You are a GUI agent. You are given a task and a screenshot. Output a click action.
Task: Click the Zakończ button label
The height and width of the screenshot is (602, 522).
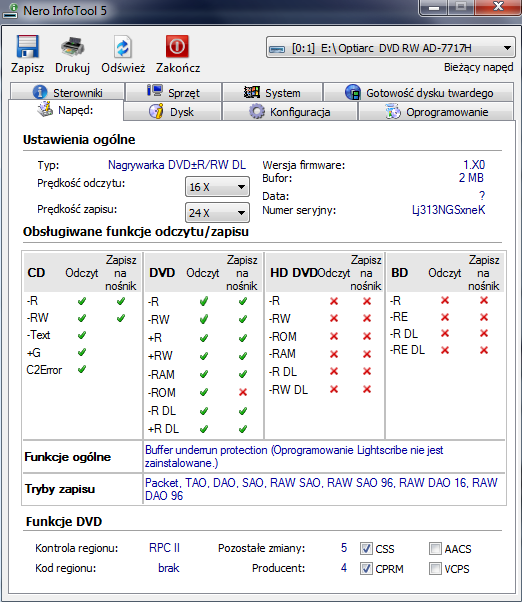click(178, 68)
